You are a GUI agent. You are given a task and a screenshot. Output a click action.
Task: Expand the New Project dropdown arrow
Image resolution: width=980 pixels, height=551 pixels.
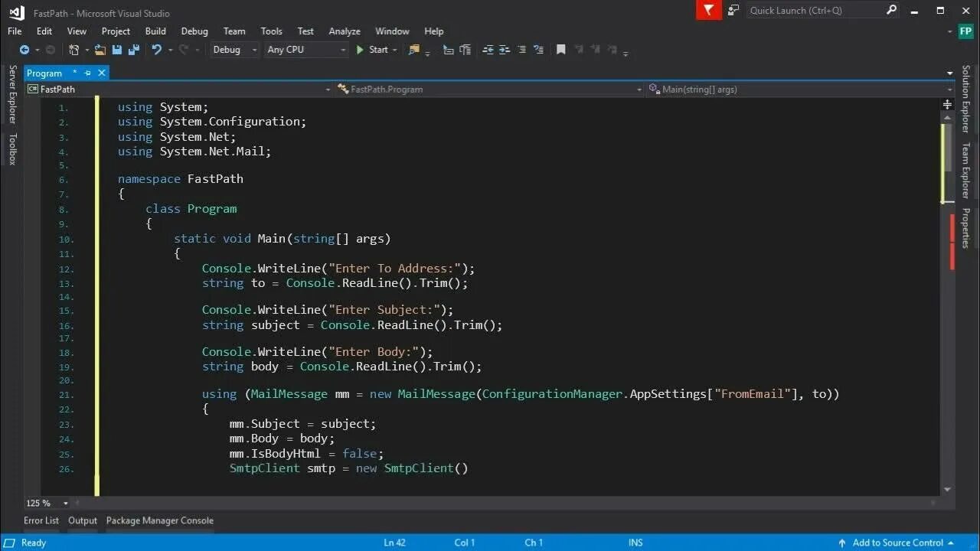[86, 50]
